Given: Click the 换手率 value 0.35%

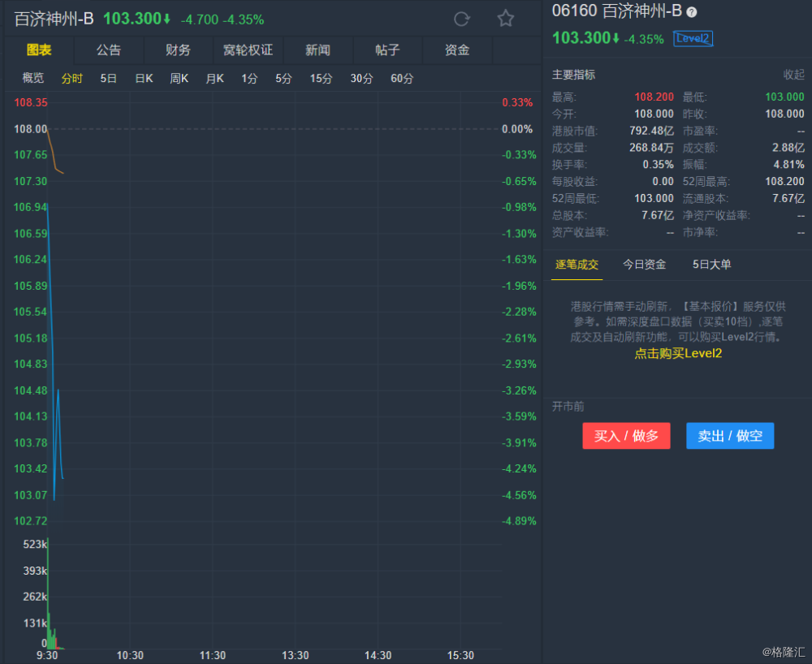Looking at the screenshot, I should pos(659,165).
